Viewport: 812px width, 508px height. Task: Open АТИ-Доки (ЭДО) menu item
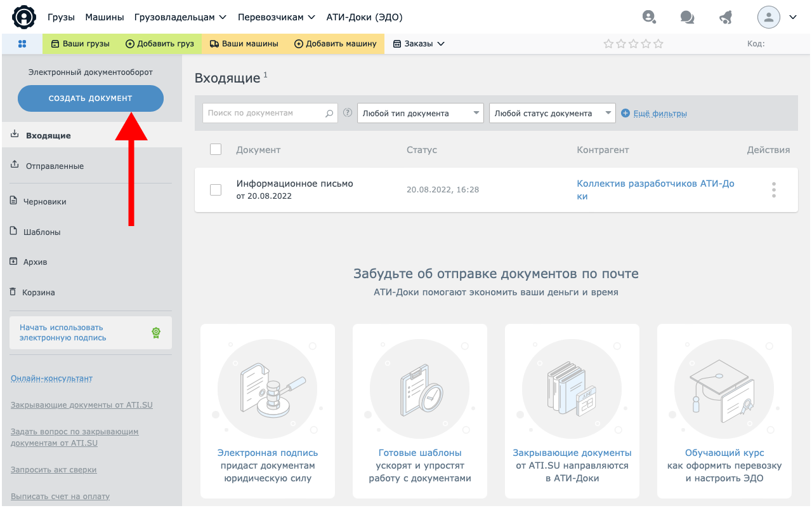click(364, 17)
